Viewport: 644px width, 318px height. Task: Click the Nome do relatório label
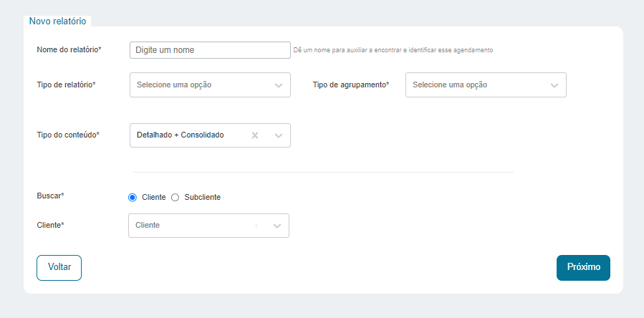coord(69,49)
